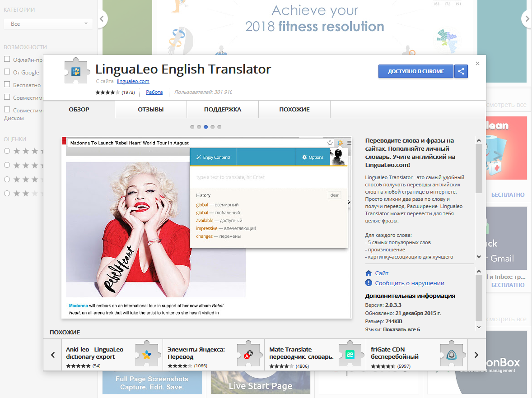Click the Работа category link
Image resolution: width=532 pixels, height=398 pixels.
[x=154, y=92]
